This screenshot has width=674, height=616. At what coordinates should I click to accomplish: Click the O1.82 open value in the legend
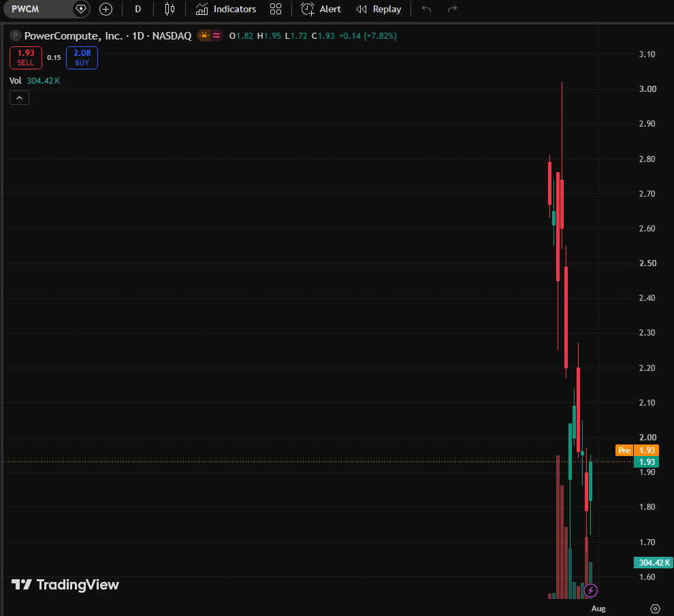tap(241, 35)
